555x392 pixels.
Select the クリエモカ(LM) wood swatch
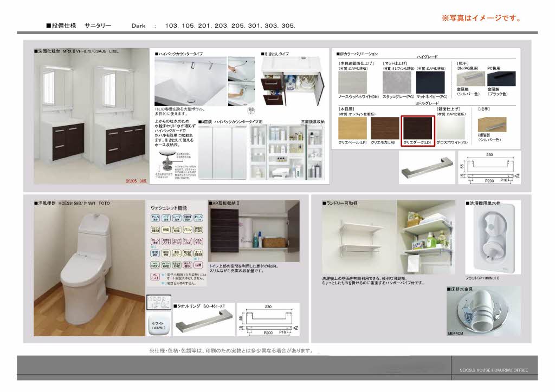click(384, 128)
